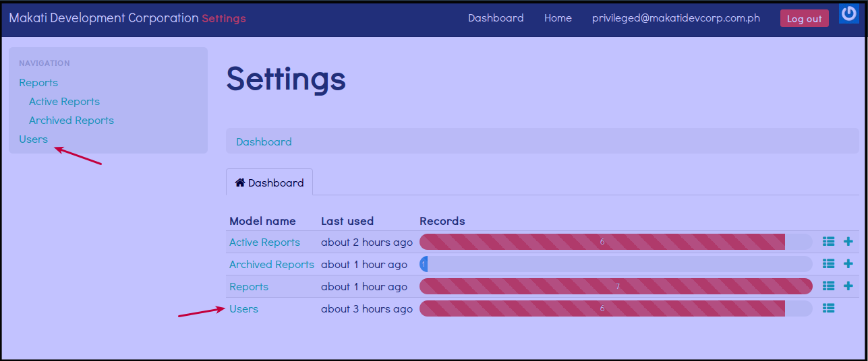Click plus icon in Reports row
This screenshot has width=868, height=361.
click(x=848, y=286)
